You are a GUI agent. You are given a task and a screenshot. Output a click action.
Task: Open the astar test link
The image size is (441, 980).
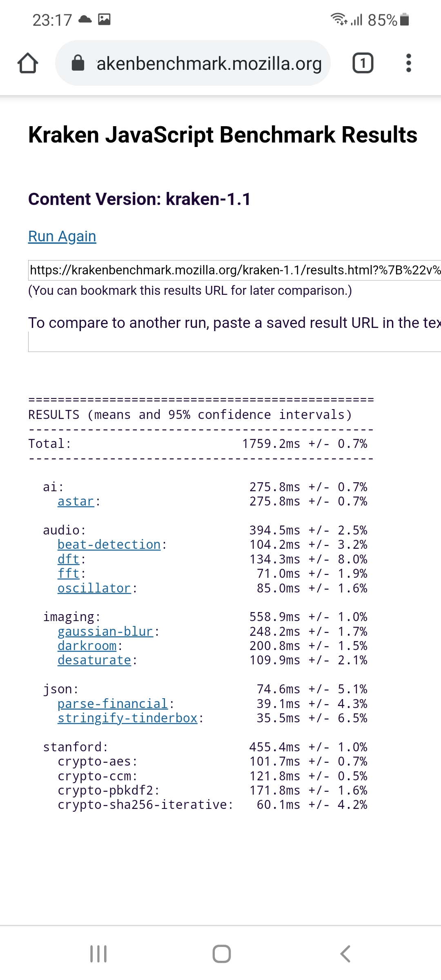click(x=76, y=501)
